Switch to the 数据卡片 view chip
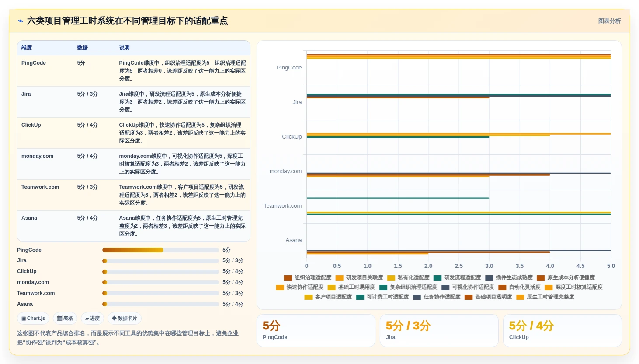This screenshot has height=364, width=639. [x=125, y=319]
